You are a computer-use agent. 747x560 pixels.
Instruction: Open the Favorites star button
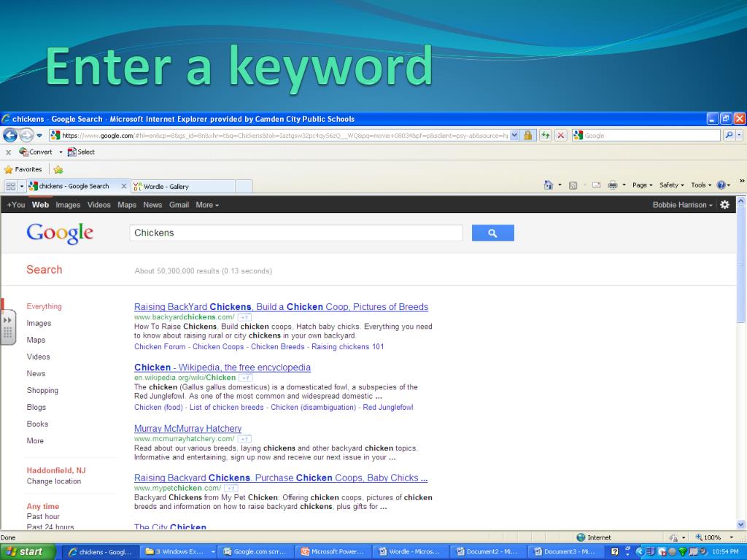tap(23, 169)
